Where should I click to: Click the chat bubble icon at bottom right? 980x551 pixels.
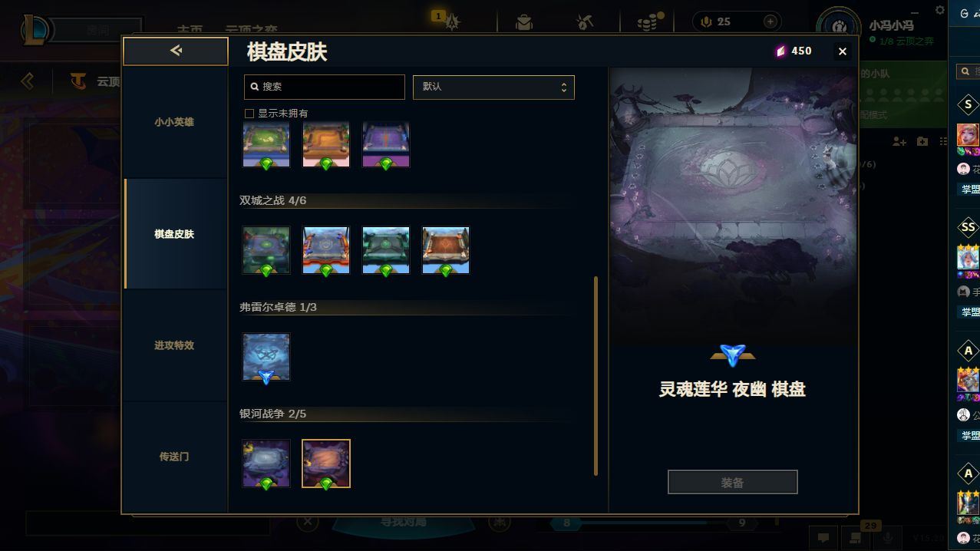(823, 538)
